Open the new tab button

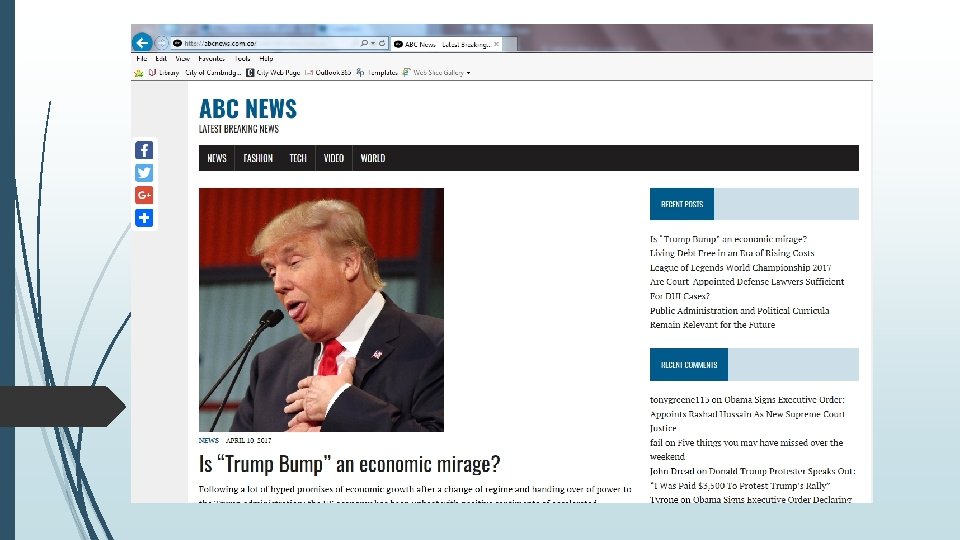tap(510, 44)
